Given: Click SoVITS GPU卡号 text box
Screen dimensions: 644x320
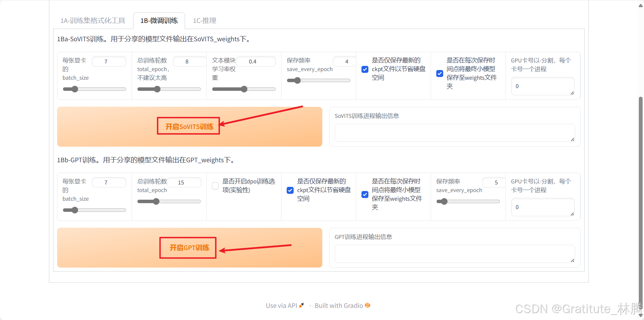Looking at the screenshot, I should 543,86.
